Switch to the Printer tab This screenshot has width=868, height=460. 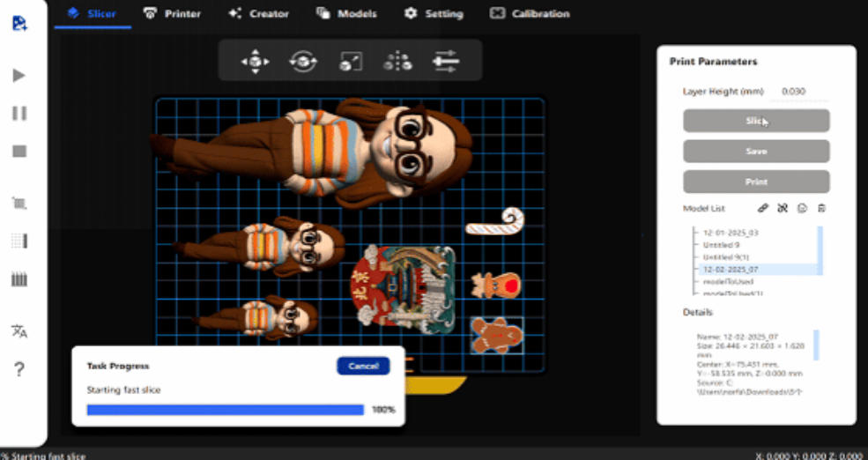pos(172,13)
